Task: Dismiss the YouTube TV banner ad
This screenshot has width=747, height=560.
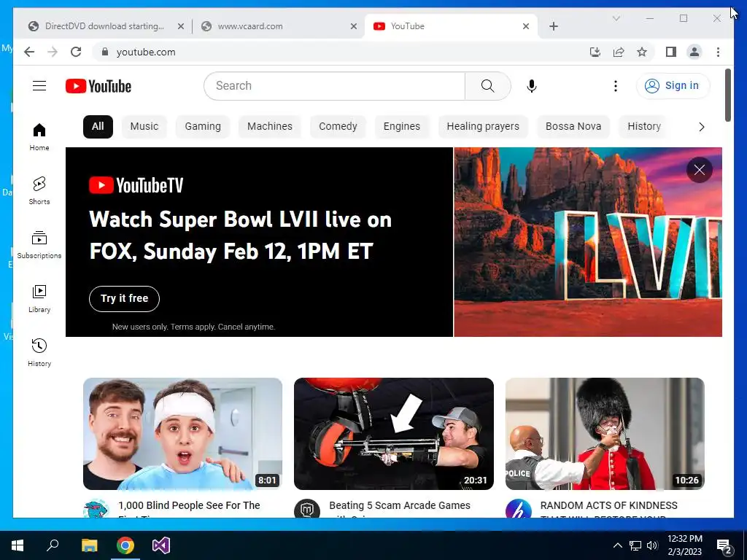Action: coord(700,169)
